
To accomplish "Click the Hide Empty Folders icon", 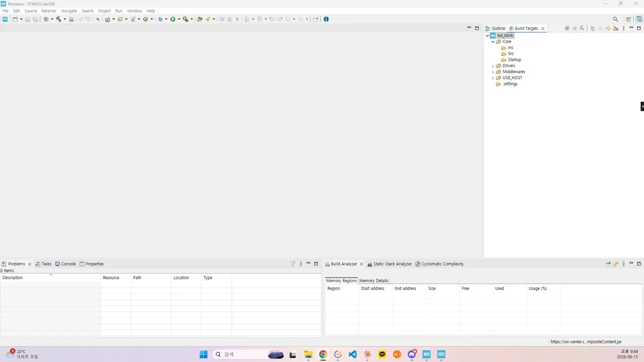I will coord(616,28).
